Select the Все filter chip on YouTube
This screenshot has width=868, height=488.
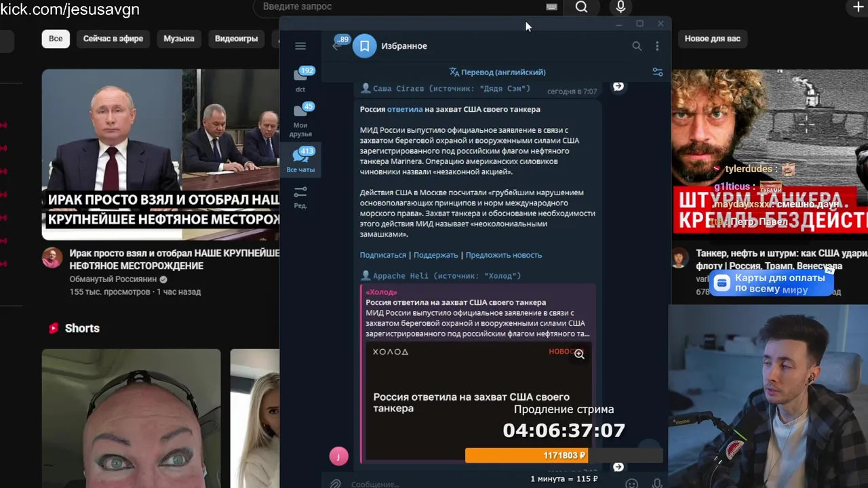pos(56,39)
